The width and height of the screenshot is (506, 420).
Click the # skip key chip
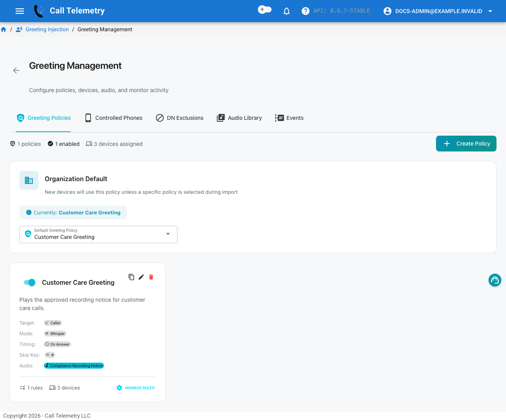(50, 355)
